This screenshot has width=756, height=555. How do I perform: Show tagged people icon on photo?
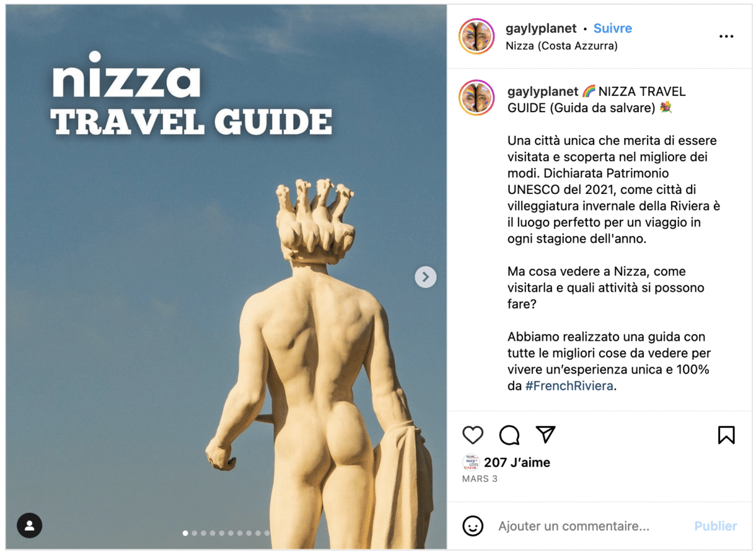click(30, 525)
